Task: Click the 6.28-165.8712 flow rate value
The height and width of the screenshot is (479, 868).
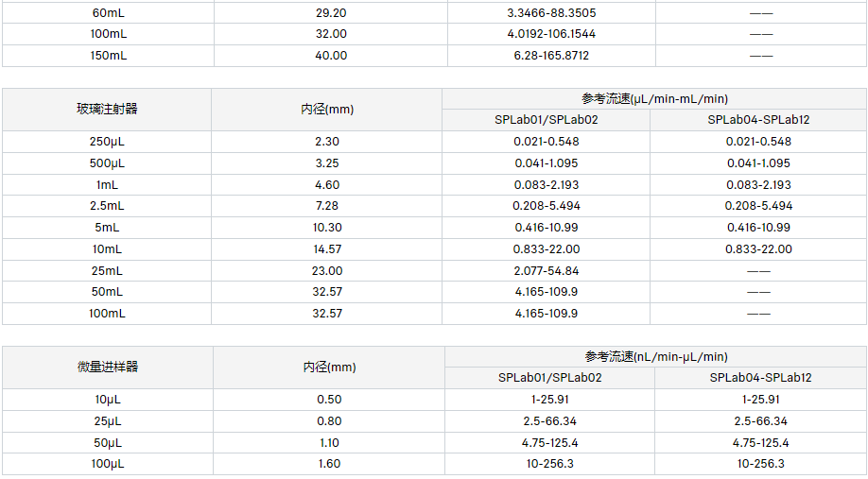Action: pos(551,56)
